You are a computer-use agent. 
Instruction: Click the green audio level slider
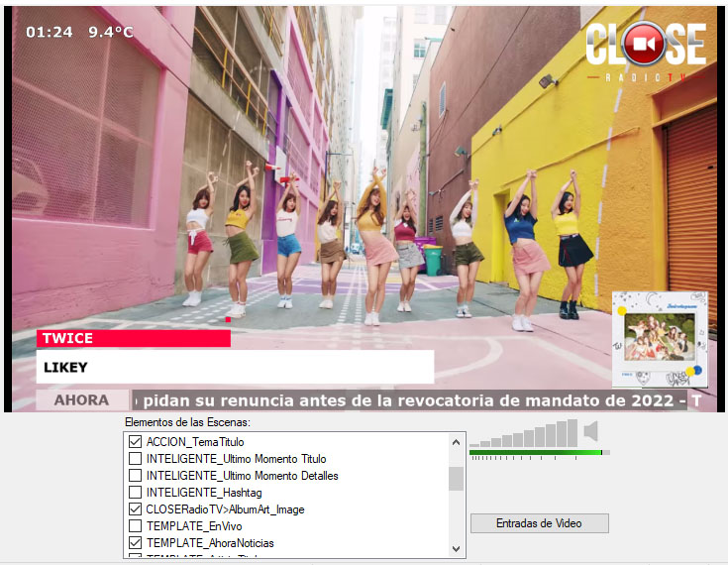(540, 452)
